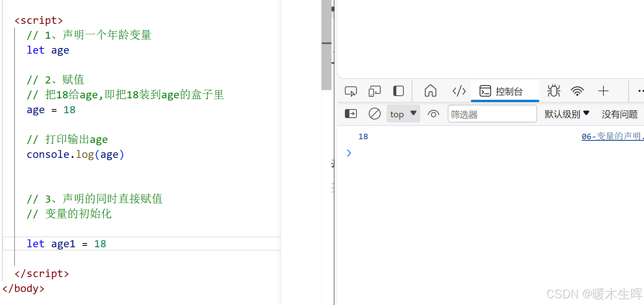This screenshot has width=644, height=305.
Task: Click the editor vertical scrollbar thumb
Action: [x=326, y=45]
